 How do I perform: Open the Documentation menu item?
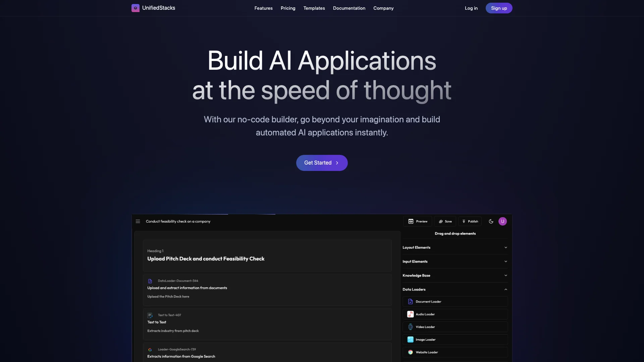(x=349, y=8)
